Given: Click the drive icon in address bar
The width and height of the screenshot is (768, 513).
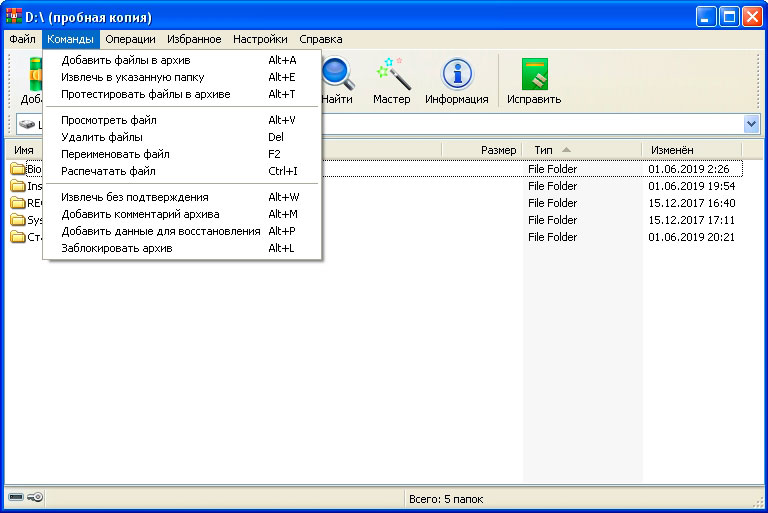Looking at the screenshot, I should 26,124.
